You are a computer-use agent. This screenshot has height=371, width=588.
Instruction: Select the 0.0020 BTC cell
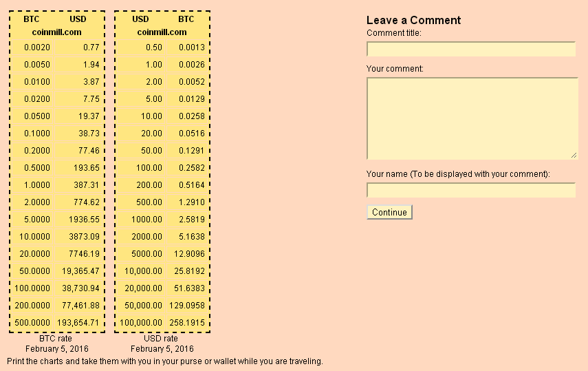(36, 47)
